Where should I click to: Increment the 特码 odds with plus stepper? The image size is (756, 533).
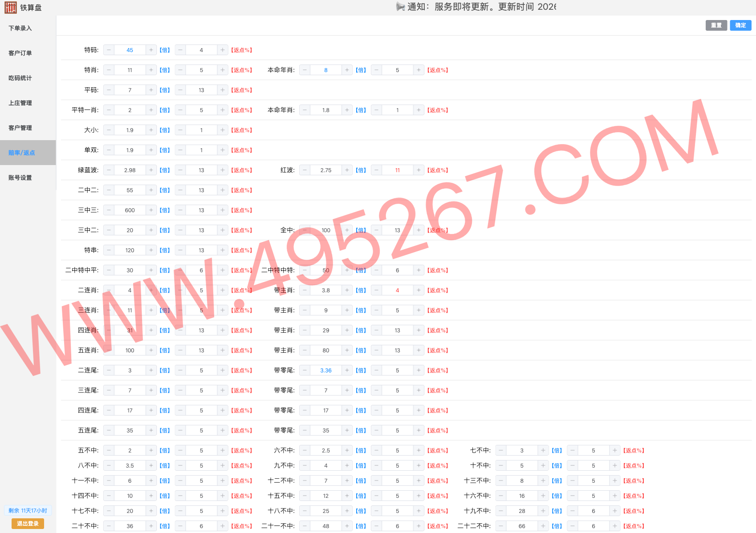tap(151, 50)
